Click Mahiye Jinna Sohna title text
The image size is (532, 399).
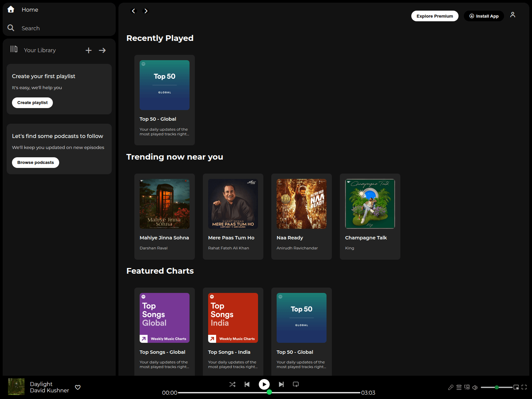pyautogui.click(x=164, y=238)
